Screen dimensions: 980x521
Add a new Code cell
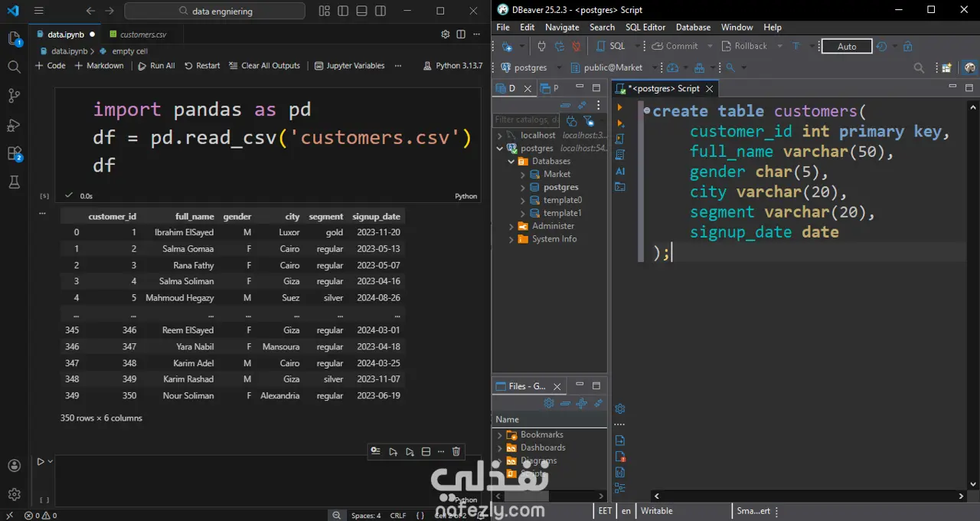tap(51, 66)
